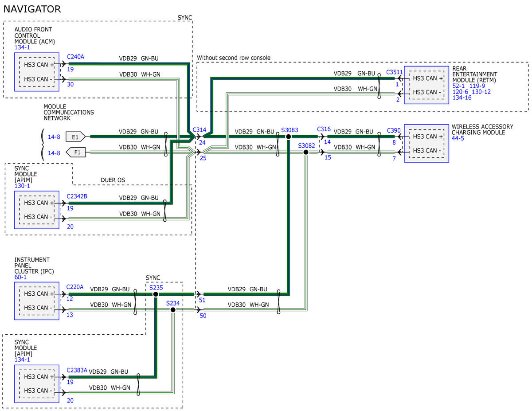Click the F1 off-page connector symbol

click(x=75, y=153)
